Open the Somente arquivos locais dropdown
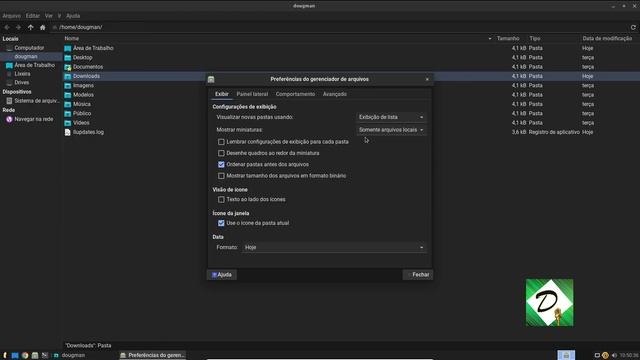This screenshot has width=640, height=360. pos(391,130)
